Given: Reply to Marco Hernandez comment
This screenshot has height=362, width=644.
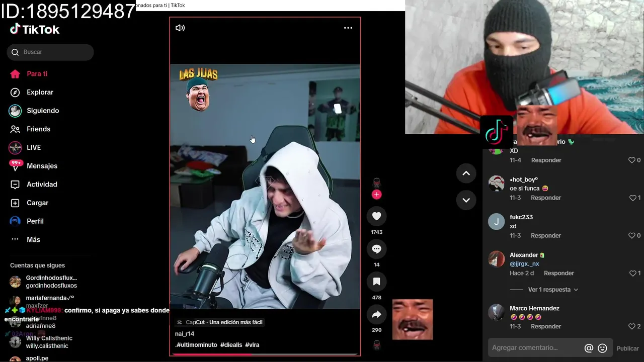Looking at the screenshot, I should (x=546, y=327).
